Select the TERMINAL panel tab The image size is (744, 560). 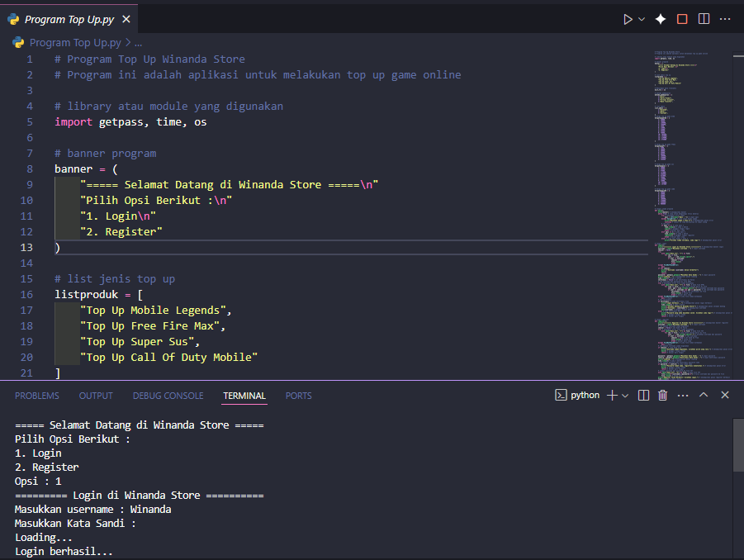point(244,396)
